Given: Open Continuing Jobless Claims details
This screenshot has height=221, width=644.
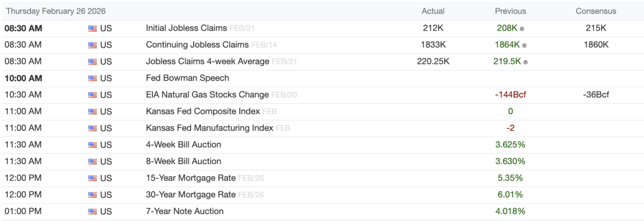Looking at the screenshot, I should point(197,45).
